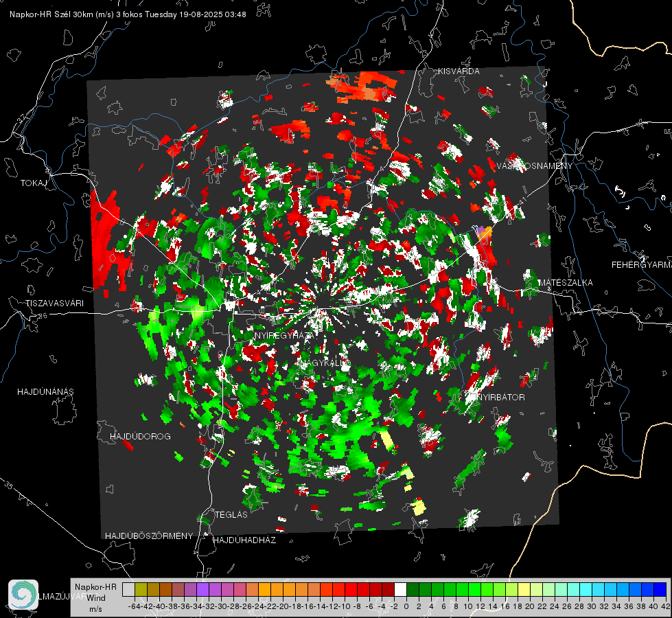This screenshot has height=618, width=672.
Task: Select the amber swatch between -24 and -22
Action: point(264,589)
